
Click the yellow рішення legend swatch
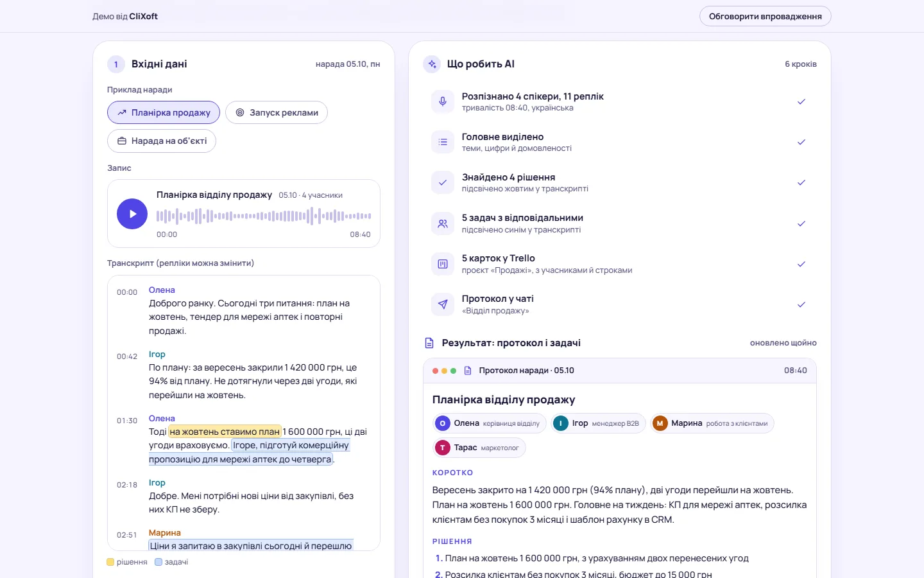pos(110,562)
